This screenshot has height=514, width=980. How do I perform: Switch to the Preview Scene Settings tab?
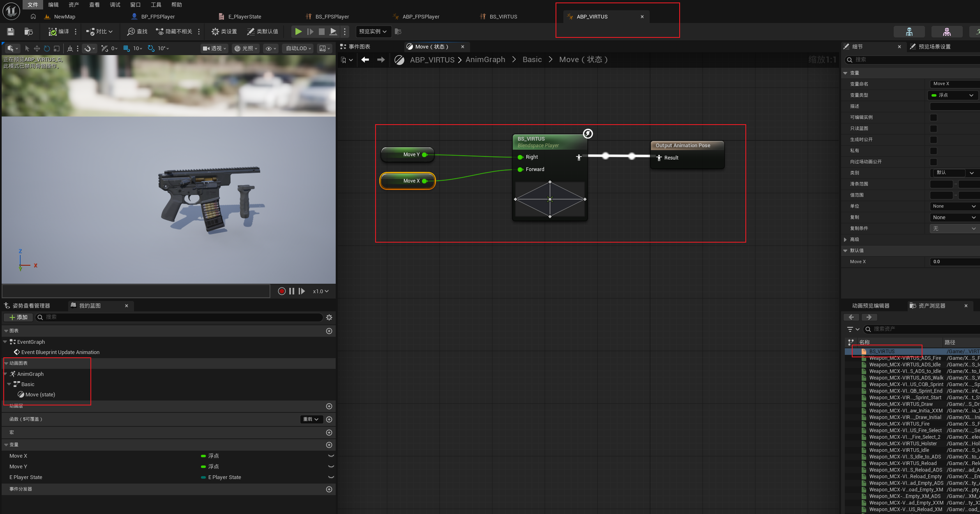click(x=931, y=47)
